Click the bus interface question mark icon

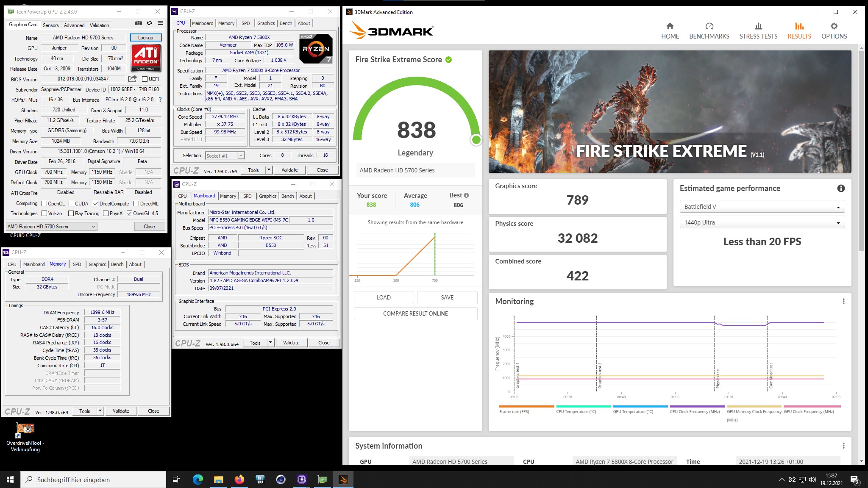pyautogui.click(x=160, y=100)
